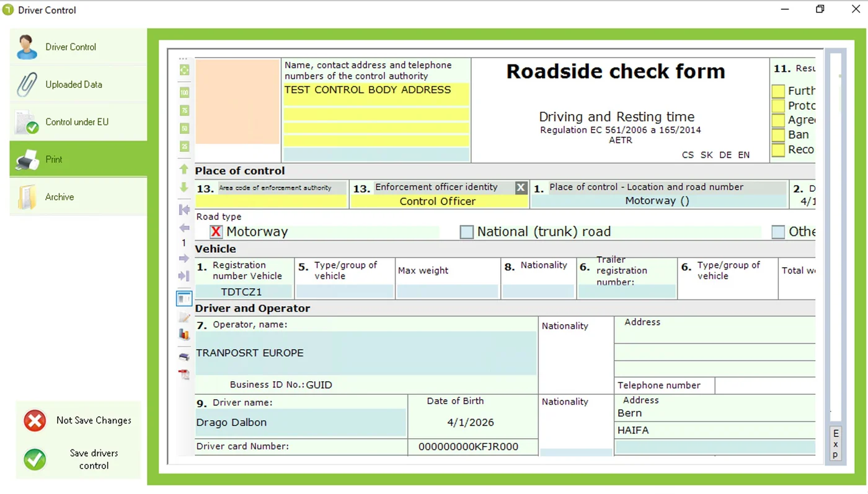Toggle the National (trunk) road checkbox
Viewport: 868px width, 494px height.
click(x=466, y=231)
